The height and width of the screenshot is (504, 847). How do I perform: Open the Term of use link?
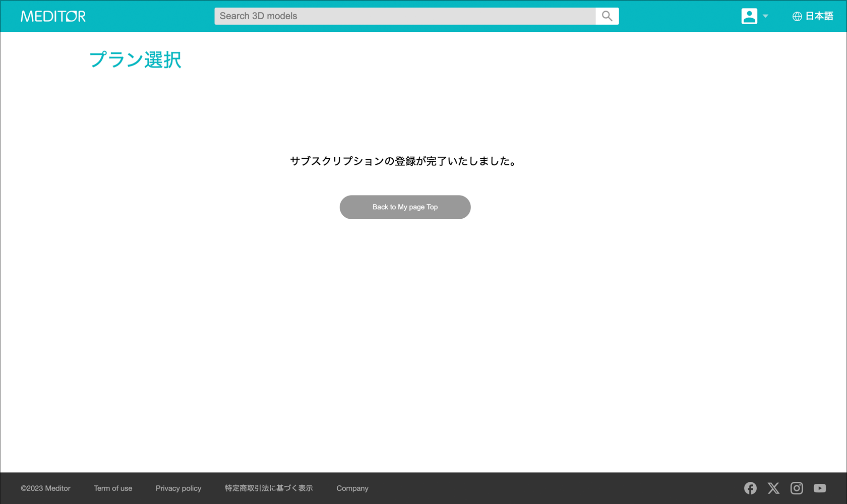113,488
